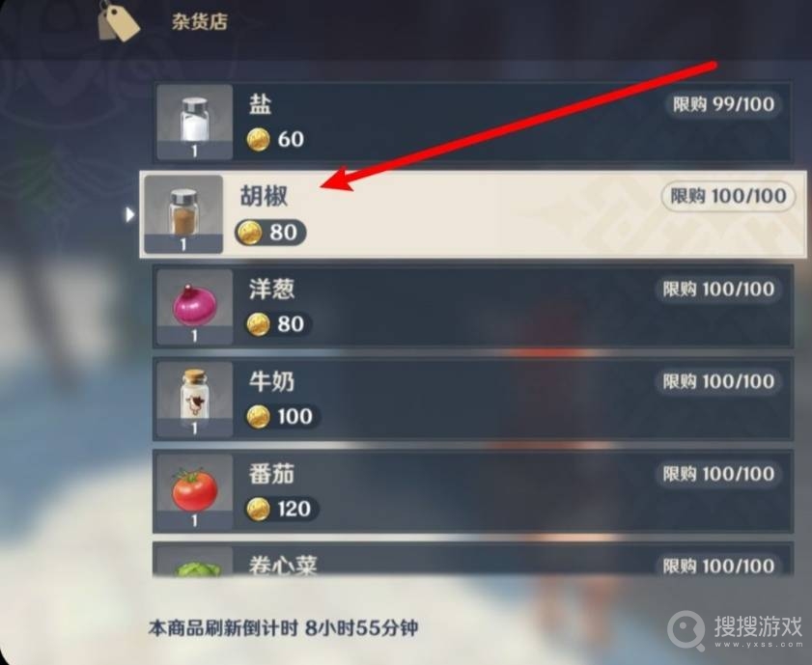The height and width of the screenshot is (665, 812).
Task: Select the 洋葱 item row
Action: (473, 306)
